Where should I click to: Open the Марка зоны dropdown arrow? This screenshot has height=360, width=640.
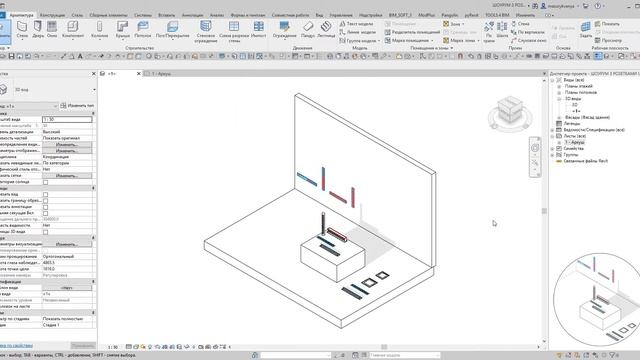478,41
